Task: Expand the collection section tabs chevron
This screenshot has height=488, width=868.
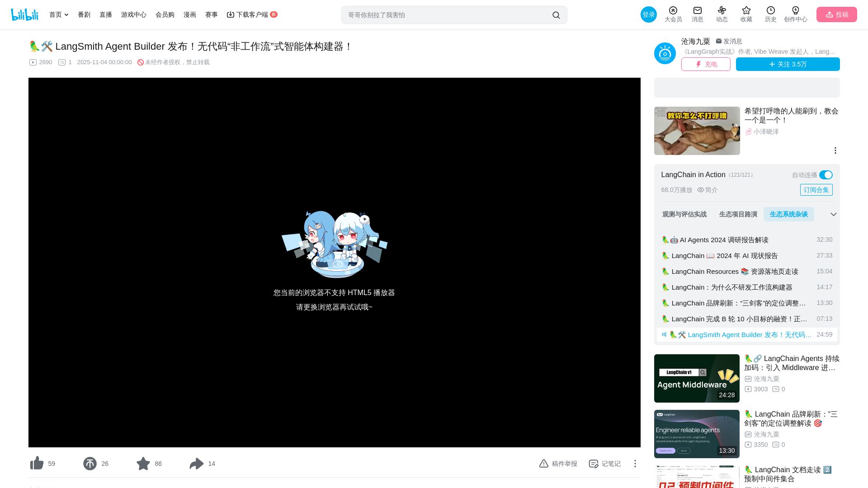Action: [834, 214]
